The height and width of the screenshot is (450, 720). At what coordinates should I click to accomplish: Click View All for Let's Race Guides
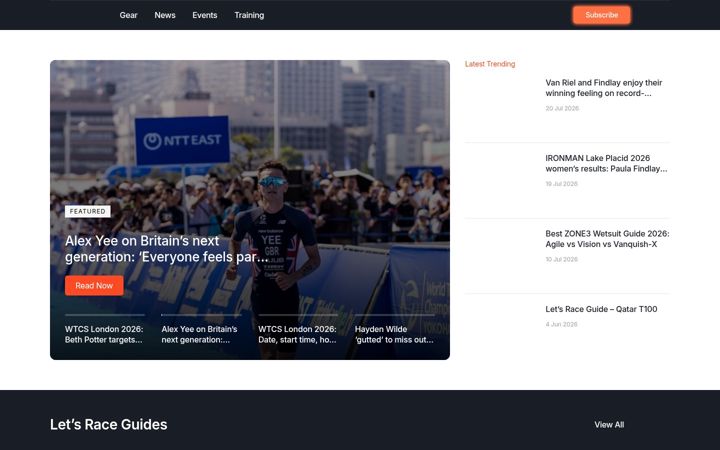pyautogui.click(x=609, y=425)
